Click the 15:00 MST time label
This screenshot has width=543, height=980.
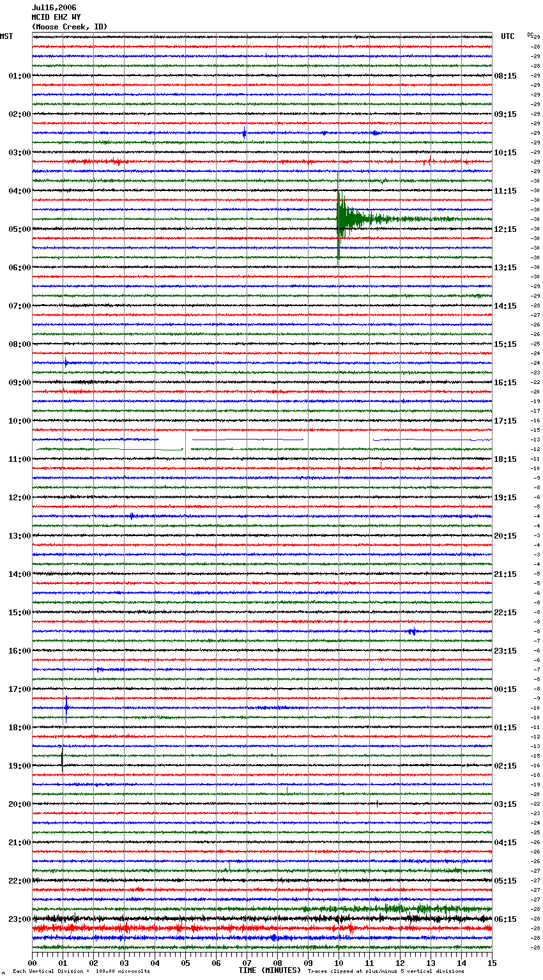(20, 613)
